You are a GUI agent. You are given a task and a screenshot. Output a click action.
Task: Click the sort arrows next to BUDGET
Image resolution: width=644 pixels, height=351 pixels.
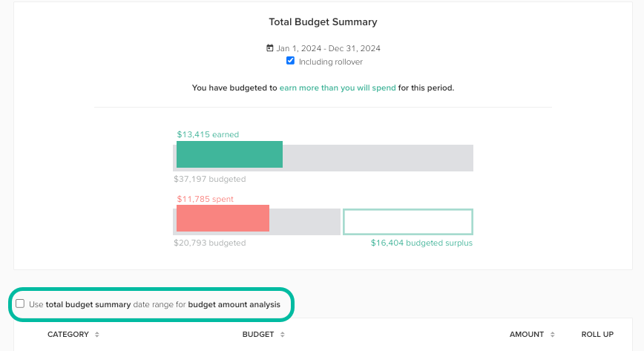tap(283, 335)
